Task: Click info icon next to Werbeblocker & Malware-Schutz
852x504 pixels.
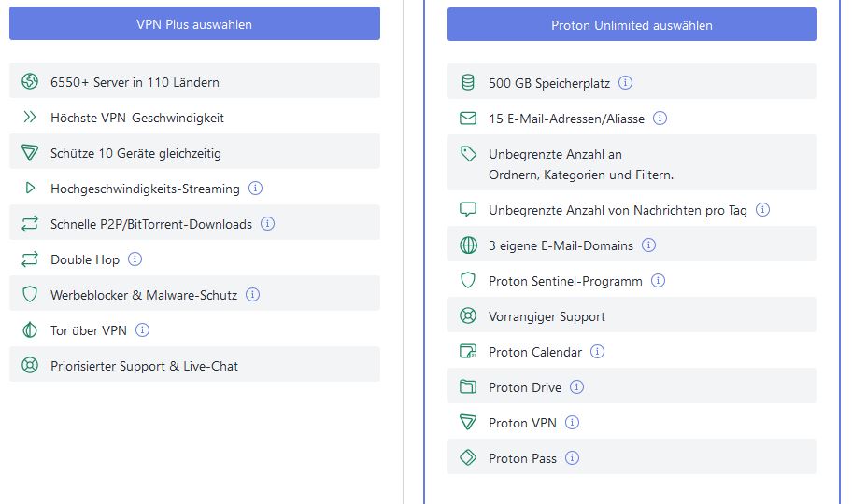Action: pyautogui.click(x=253, y=295)
